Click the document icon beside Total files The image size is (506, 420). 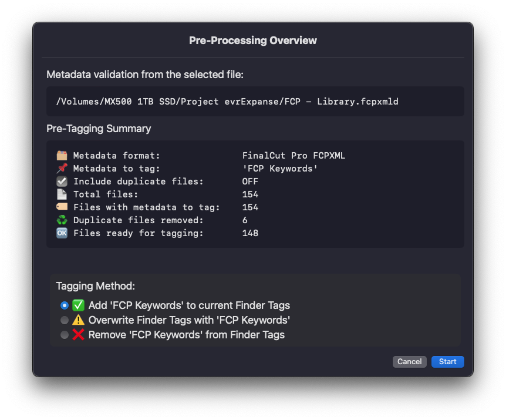coord(62,194)
